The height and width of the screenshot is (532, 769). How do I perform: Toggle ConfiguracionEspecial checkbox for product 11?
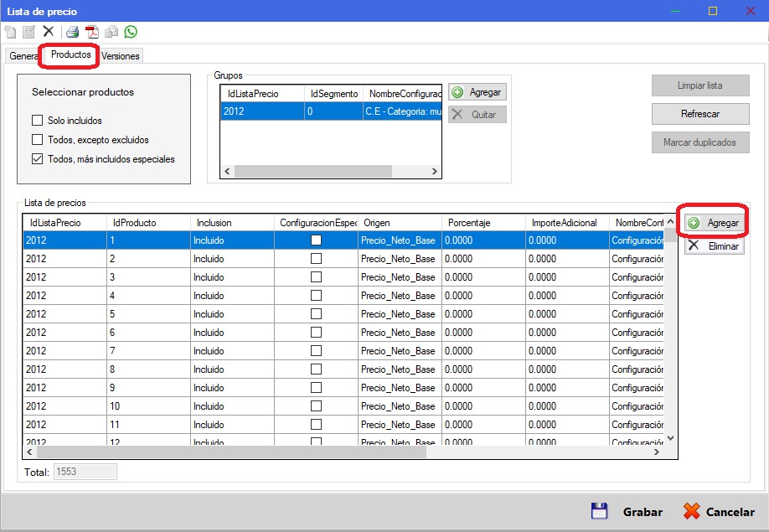pyautogui.click(x=317, y=425)
